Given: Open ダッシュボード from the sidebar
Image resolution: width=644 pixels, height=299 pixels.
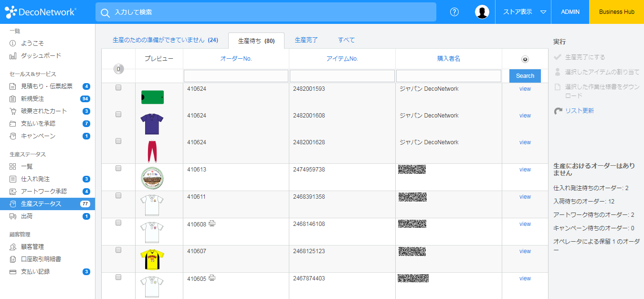Looking at the screenshot, I should [41, 55].
